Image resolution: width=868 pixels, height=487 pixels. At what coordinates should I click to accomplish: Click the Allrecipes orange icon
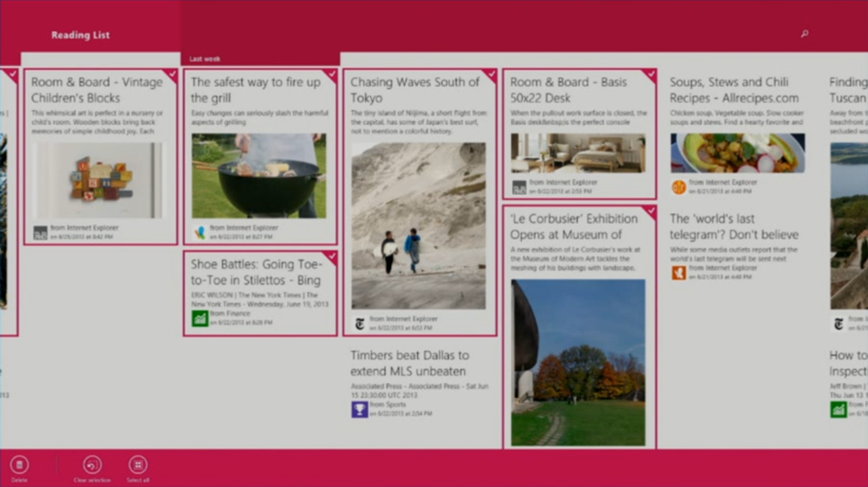679,188
